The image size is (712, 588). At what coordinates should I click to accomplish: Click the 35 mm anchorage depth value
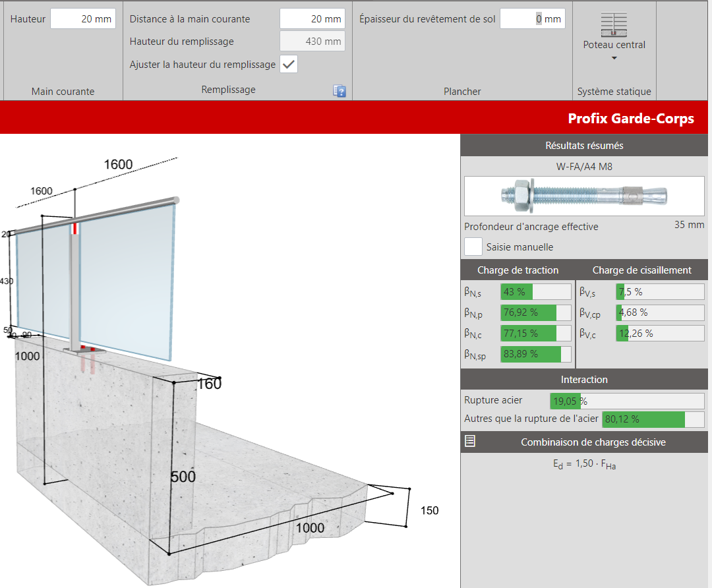pos(689,225)
